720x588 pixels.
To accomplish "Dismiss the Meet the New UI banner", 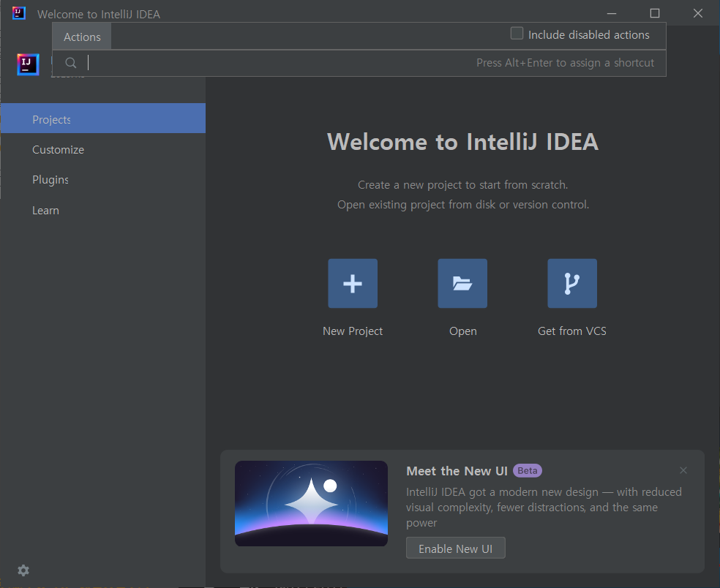I will [683, 470].
